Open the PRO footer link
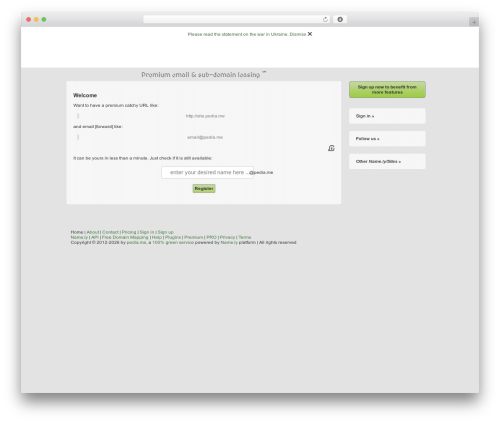The height and width of the screenshot is (423, 500). (212, 237)
